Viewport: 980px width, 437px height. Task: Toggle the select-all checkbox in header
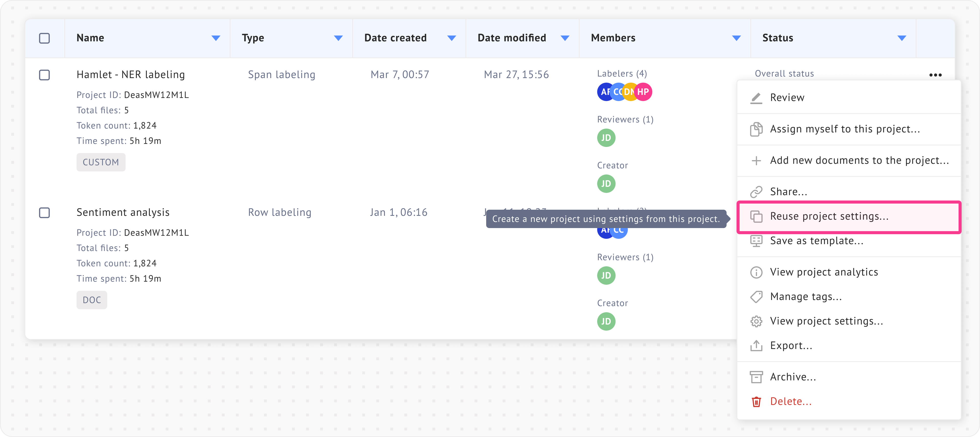point(44,38)
